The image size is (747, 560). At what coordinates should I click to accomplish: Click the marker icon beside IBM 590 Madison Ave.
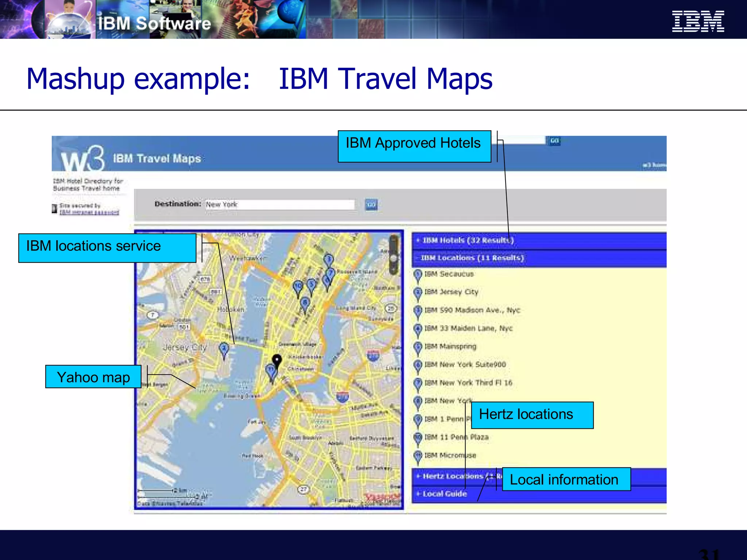point(418,312)
